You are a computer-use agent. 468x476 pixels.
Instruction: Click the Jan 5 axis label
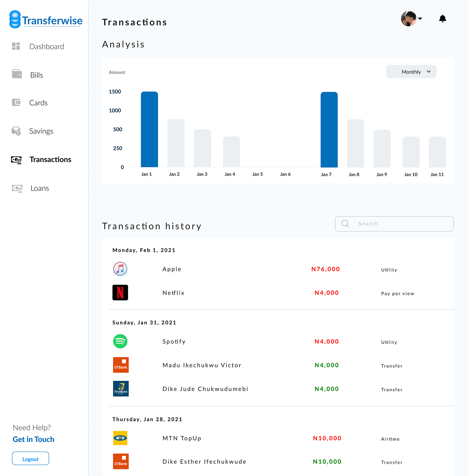(258, 174)
